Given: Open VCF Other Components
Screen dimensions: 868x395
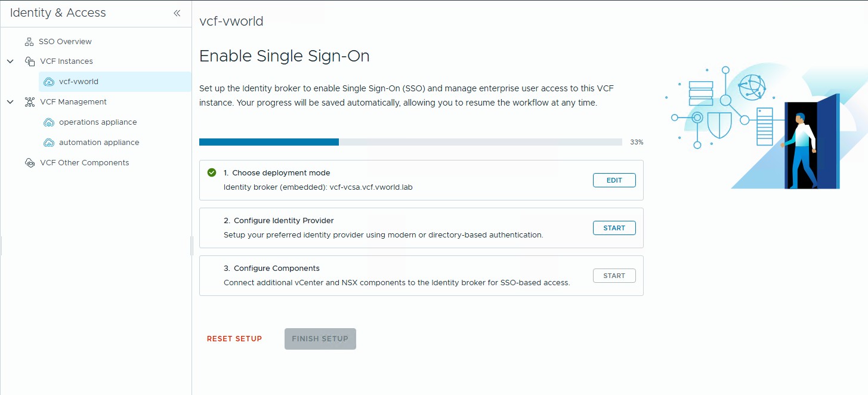Looking at the screenshot, I should pyautogui.click(x=84, y=163).
